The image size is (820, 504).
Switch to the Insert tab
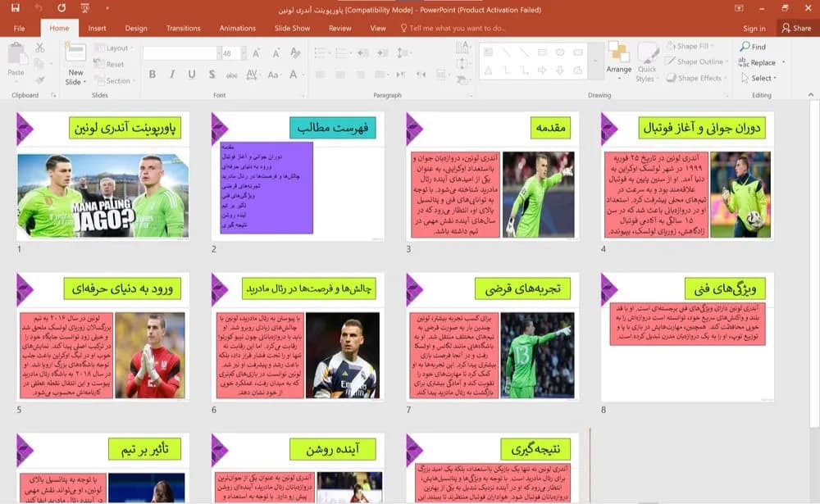(97, 28)
